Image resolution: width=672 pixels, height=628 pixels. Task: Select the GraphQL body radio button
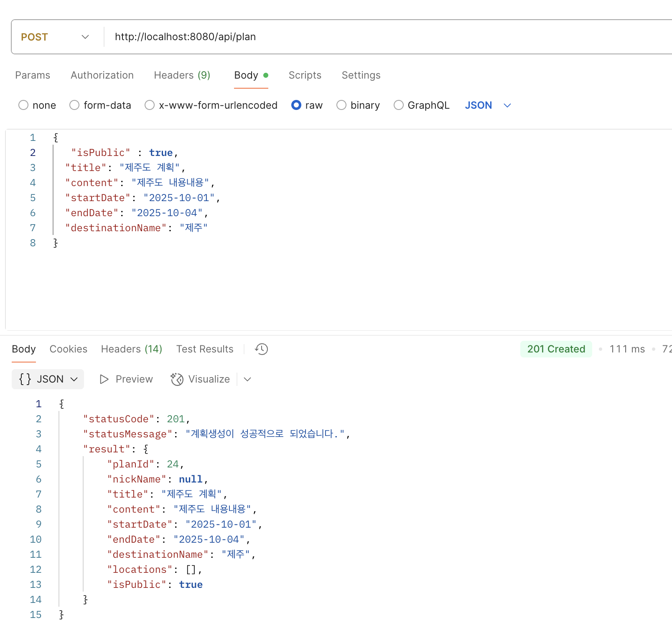(399, 105)
